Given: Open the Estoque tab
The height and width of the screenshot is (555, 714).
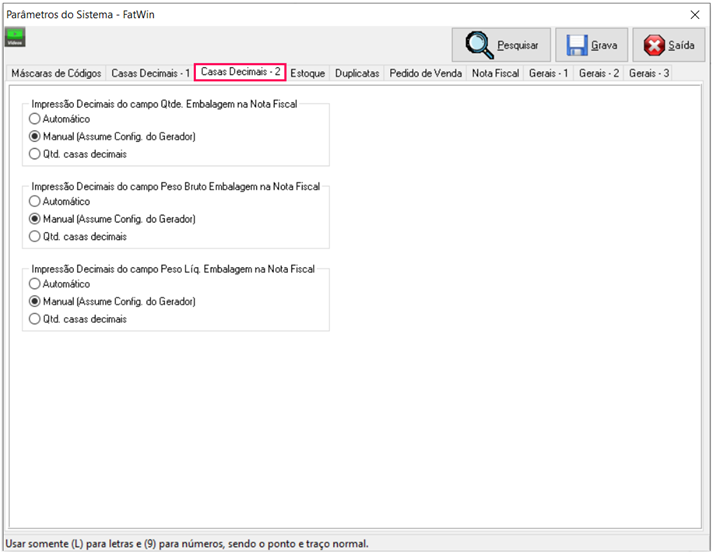Looking at the screenshot, I should pyautogui.click(x=308, y=74).
